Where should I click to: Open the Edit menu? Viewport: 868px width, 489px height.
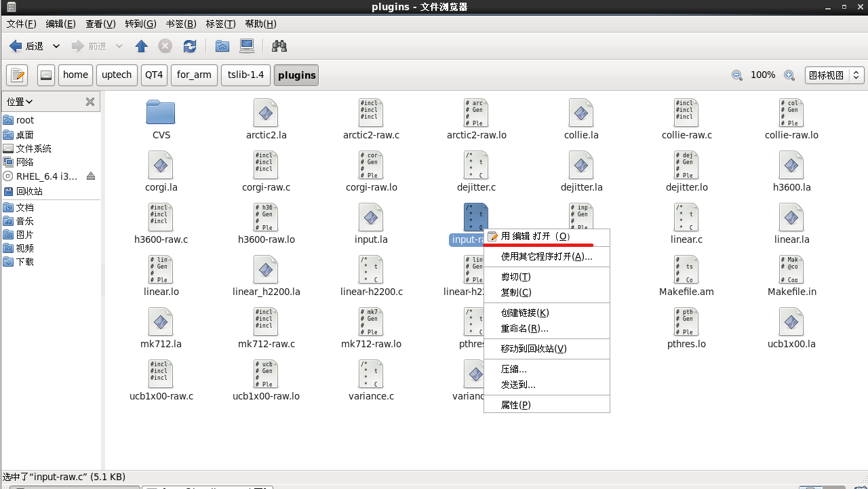[60, 24]
